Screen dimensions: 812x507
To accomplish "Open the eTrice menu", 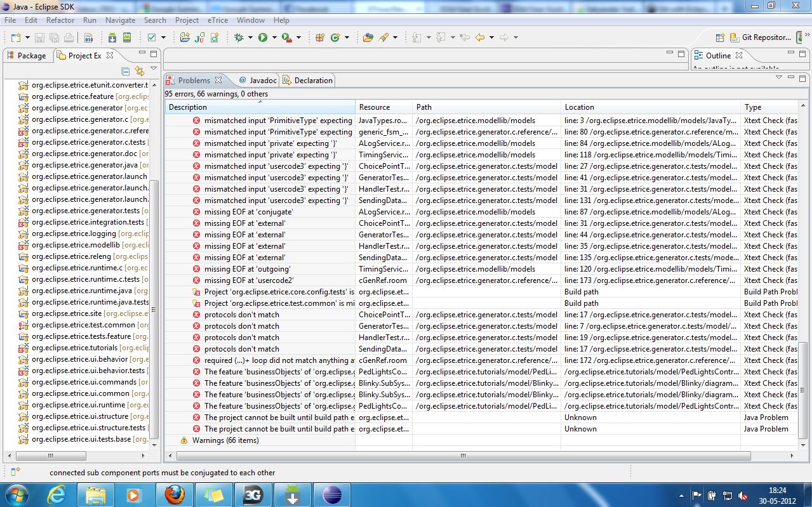I will (218, 20).
